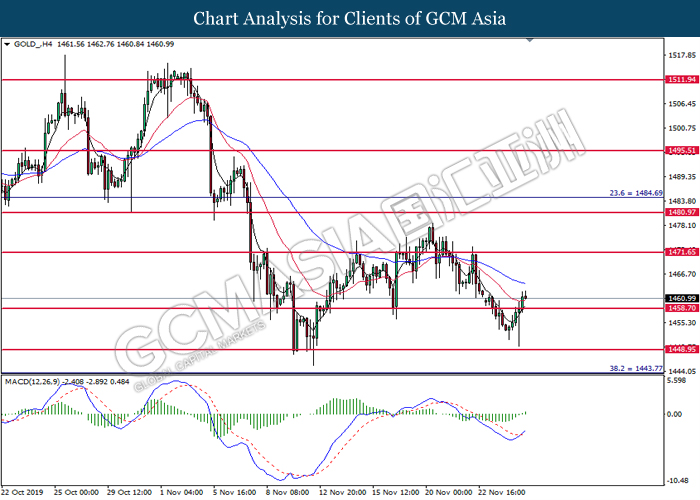Select the 1495.51 price level label

(681, 150)
